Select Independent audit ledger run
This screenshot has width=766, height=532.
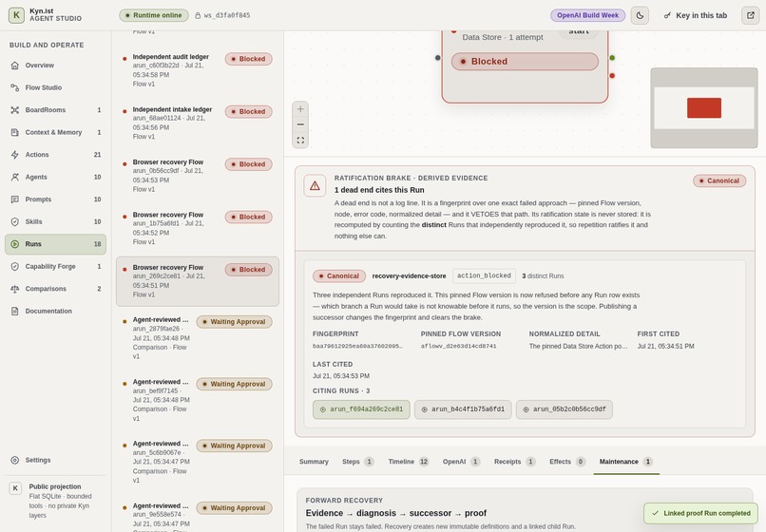(x=198, y=70)
